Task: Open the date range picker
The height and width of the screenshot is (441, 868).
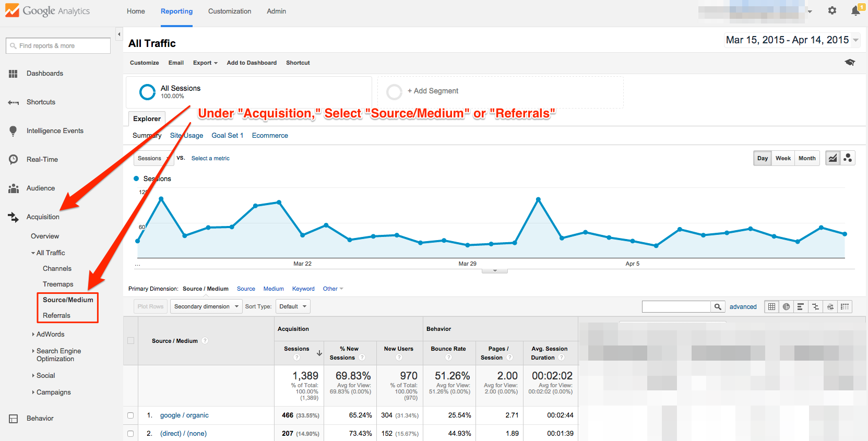Action: click(x=792, y=40)
